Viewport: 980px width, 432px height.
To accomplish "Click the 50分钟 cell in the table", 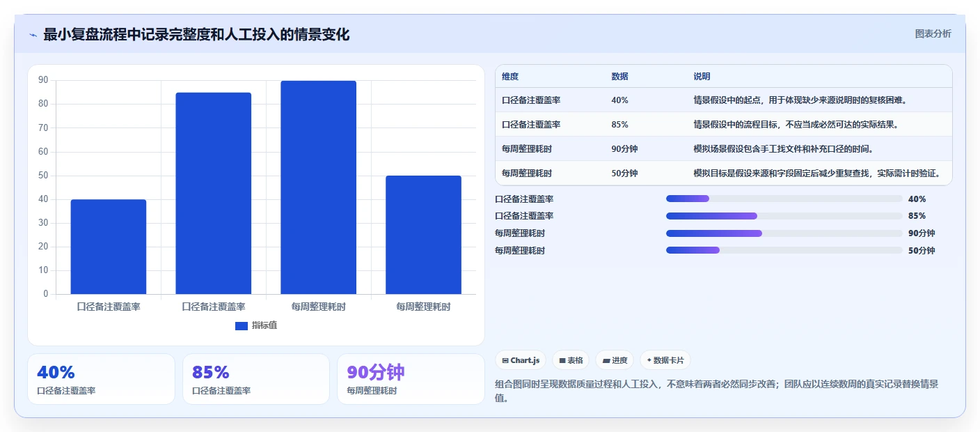I will pos(624,173).
